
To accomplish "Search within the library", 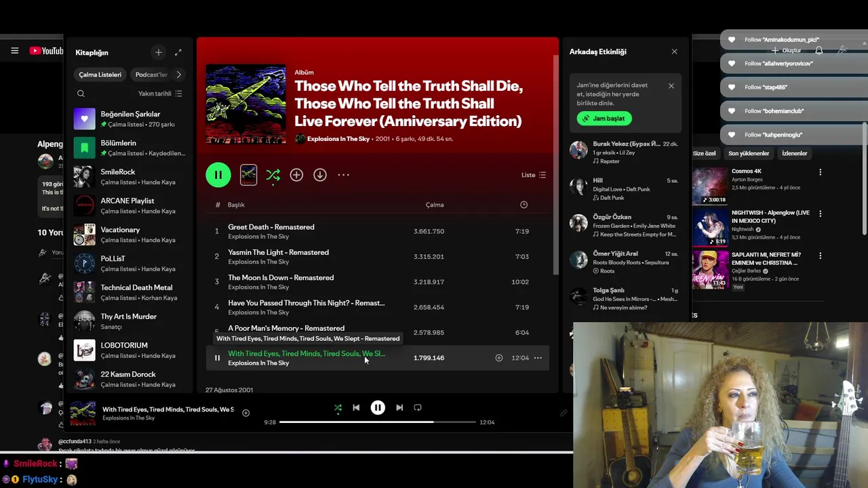I will (81, 94).
